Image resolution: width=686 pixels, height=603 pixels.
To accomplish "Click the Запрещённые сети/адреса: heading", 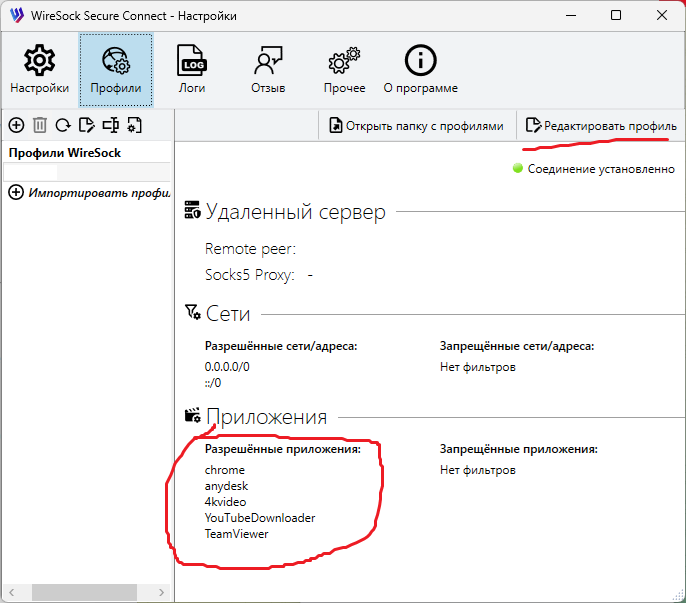I will (517, 346).
